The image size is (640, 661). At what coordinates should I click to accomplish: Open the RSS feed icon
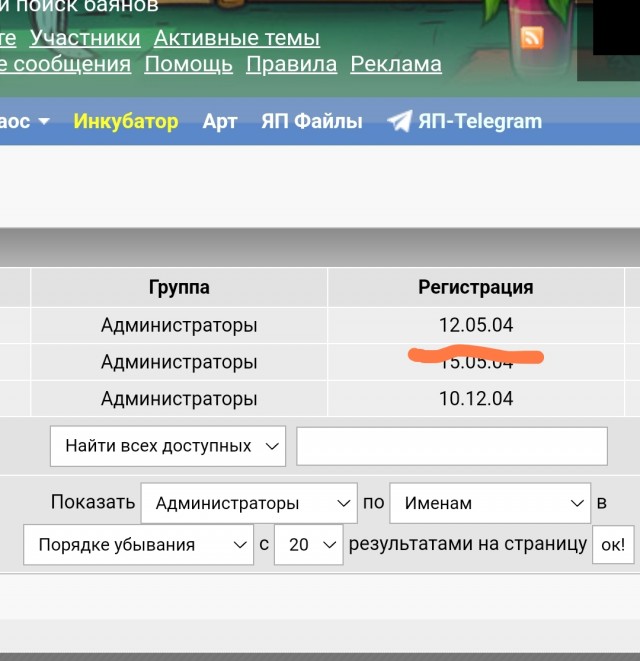pos(532,38)
